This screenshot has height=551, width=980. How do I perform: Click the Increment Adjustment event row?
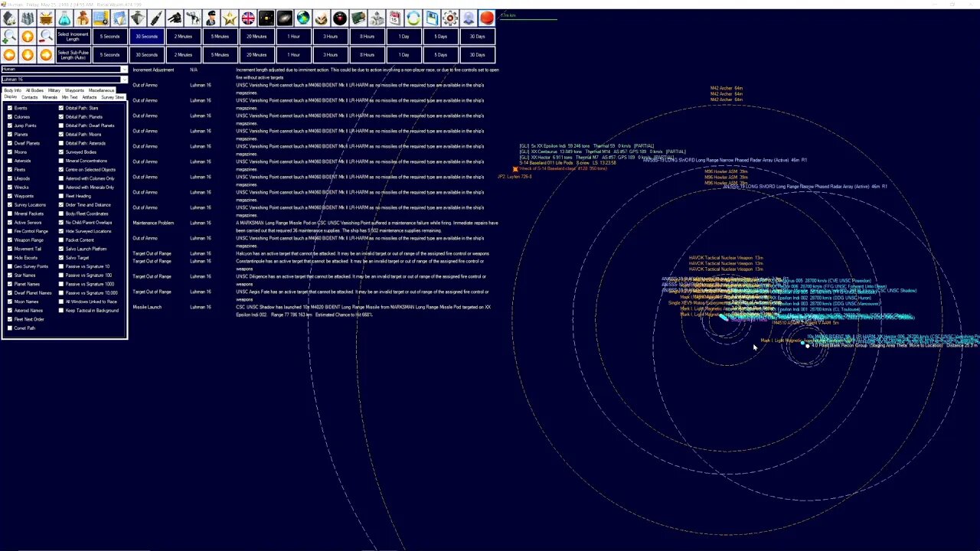pos(315,73)
